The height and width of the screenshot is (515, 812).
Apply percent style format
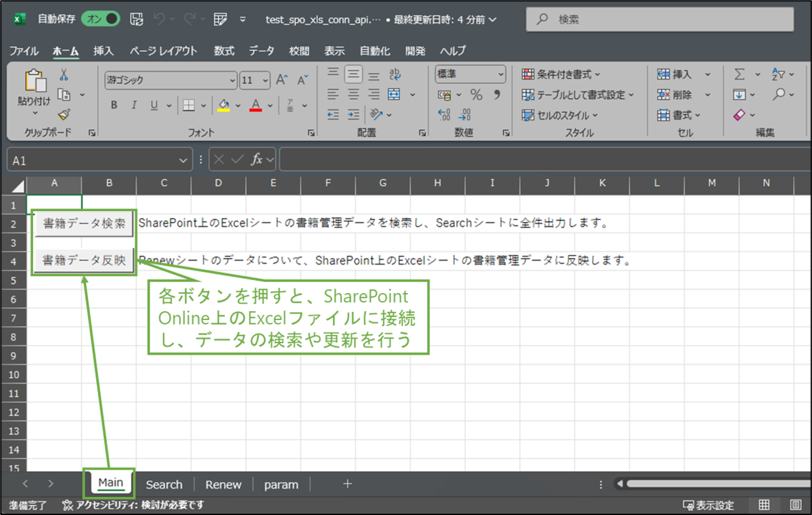[x=476, y=95]
